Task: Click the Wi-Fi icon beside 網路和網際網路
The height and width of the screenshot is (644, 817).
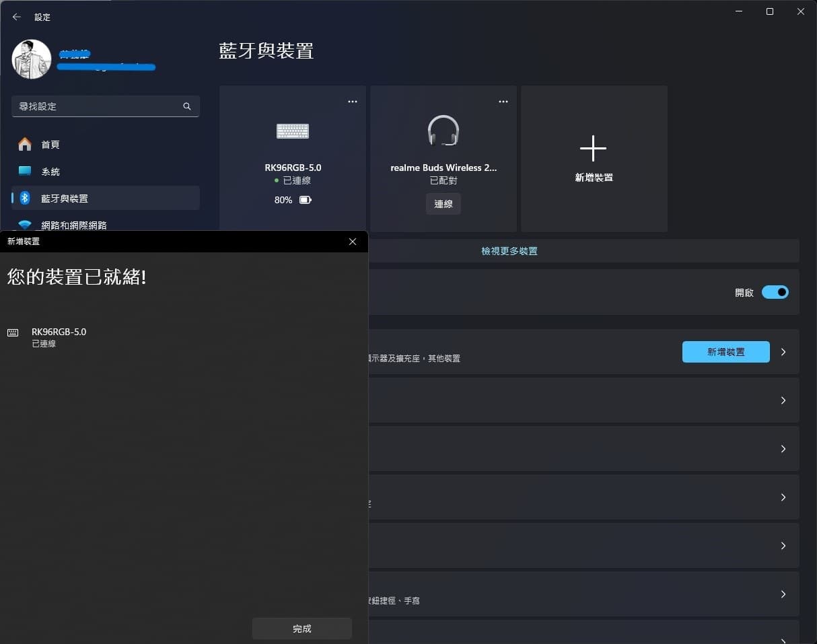Action: pos(25,225)
